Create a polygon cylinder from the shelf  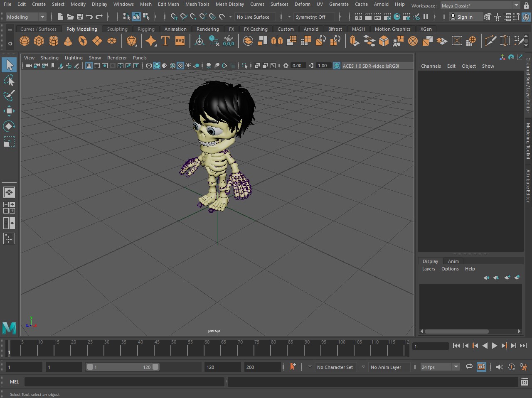[x=54, y=41]
